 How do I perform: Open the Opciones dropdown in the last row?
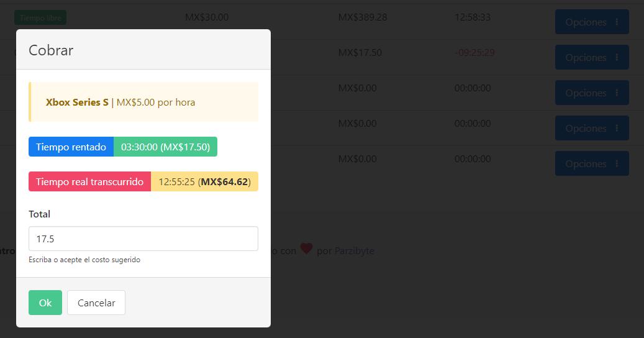[591, 164]
